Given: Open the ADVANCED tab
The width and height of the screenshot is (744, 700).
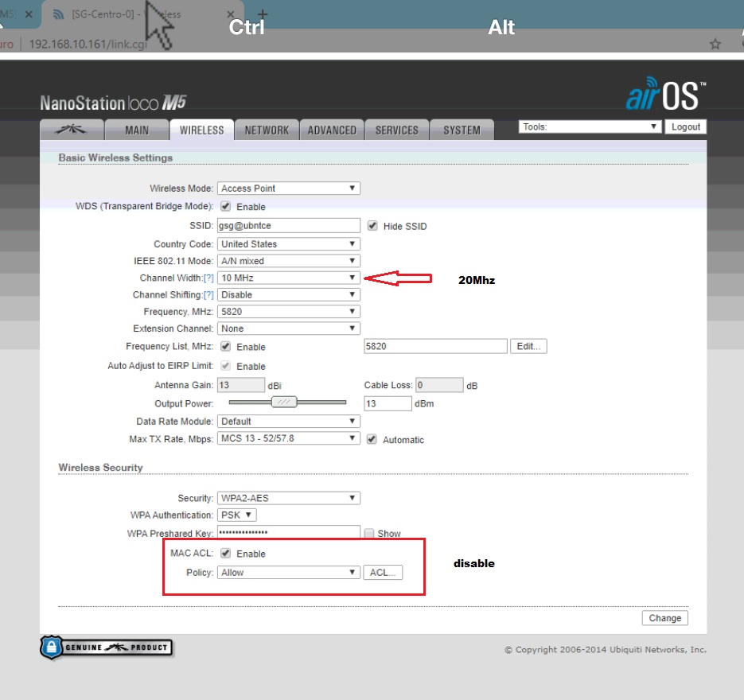Looking at the screenshot, I should click(332, 130).
